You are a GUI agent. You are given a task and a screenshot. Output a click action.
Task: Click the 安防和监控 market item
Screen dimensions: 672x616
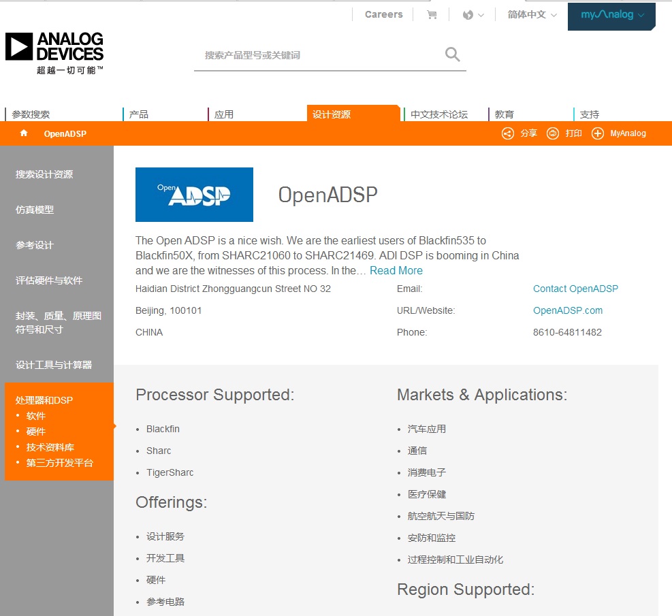tap(432, 538)
